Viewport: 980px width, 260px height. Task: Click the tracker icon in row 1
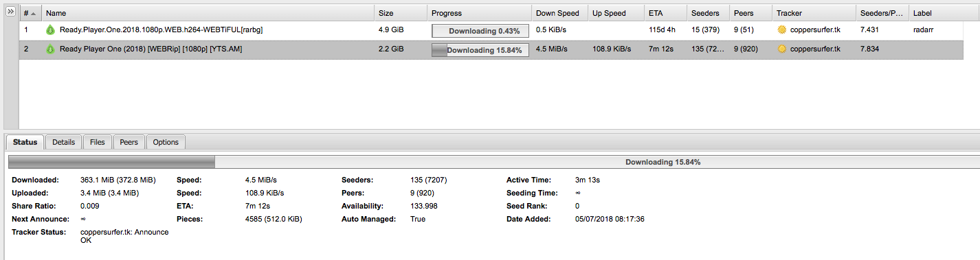[x=781, y=30]
